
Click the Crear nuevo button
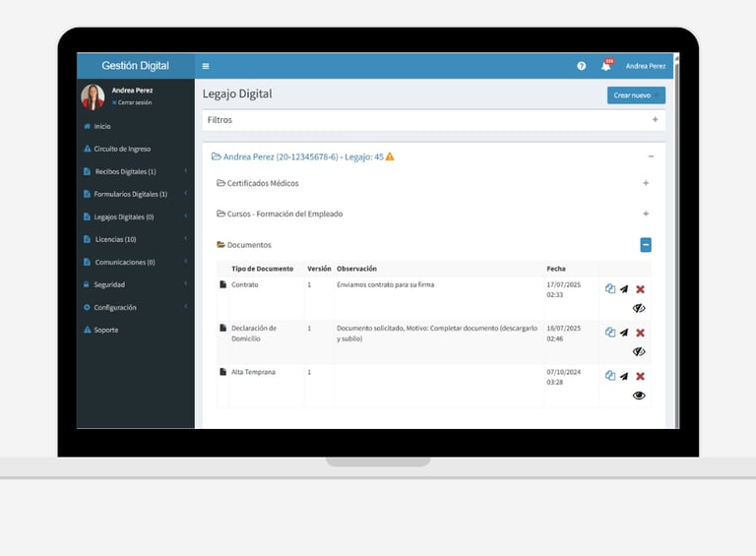click(x=636, y=95)
